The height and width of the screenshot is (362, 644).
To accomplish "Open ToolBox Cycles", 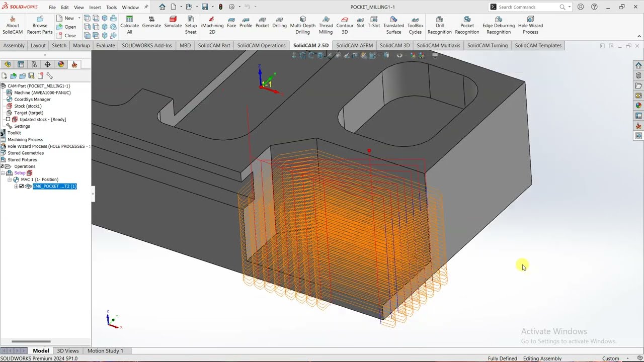I will point(415,25).
